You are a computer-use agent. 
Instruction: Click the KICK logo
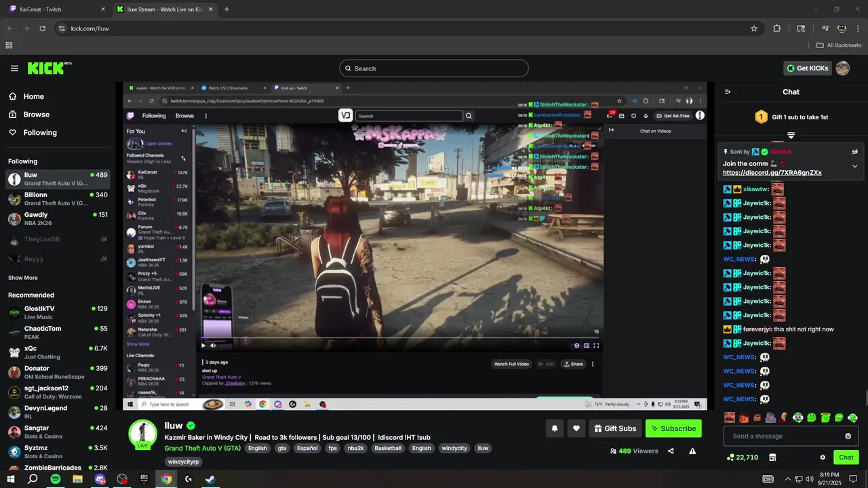49,68
